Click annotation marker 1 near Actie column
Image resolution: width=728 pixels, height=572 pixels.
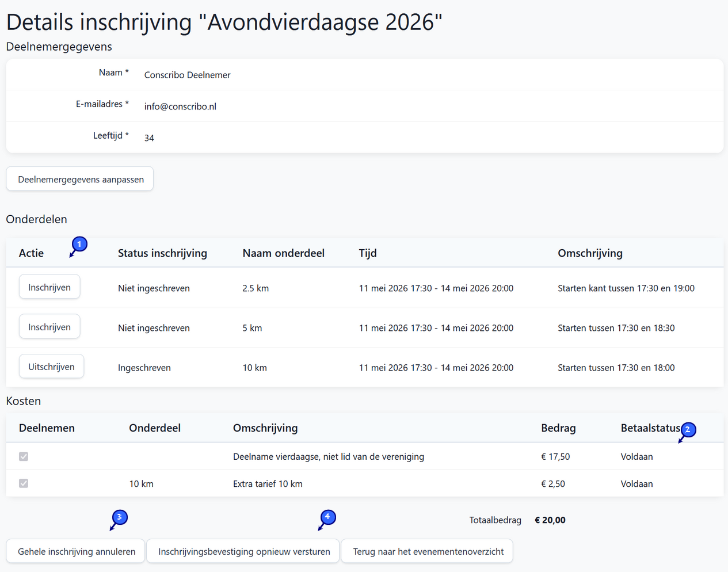(x=79, y=244)
